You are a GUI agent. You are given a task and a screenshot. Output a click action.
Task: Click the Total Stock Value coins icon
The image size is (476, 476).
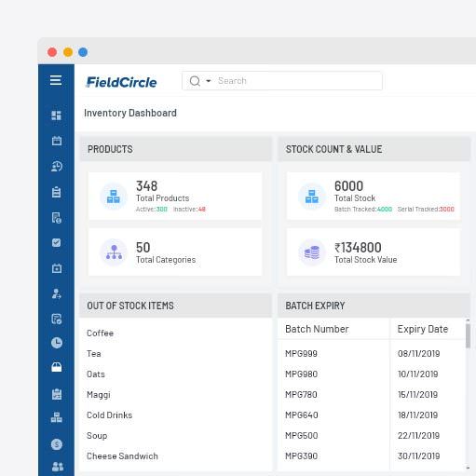tap(312, 252)
